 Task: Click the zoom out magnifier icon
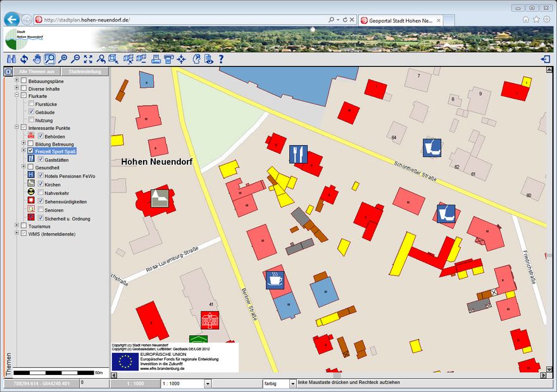point(75,59)
